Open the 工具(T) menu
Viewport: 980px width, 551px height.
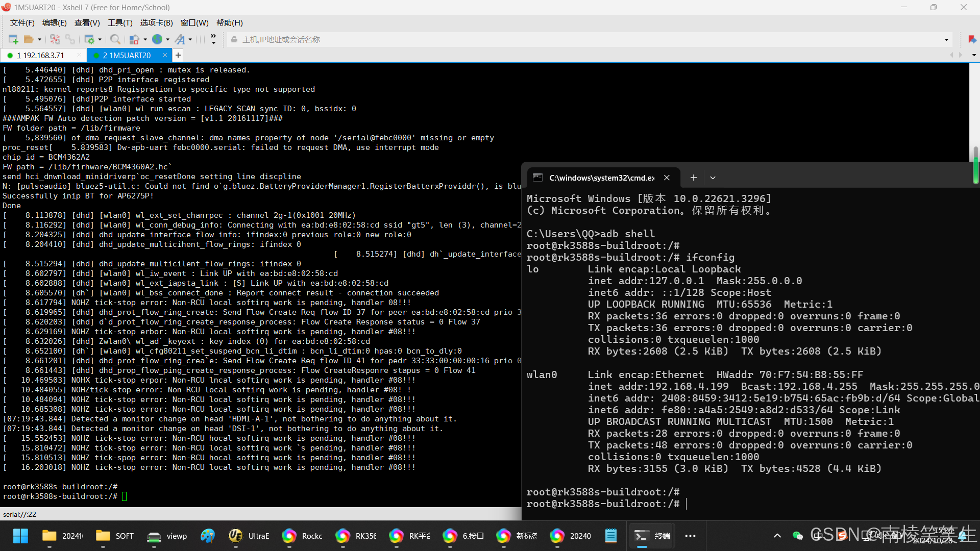pyautogui.click(x=120, y=23)
